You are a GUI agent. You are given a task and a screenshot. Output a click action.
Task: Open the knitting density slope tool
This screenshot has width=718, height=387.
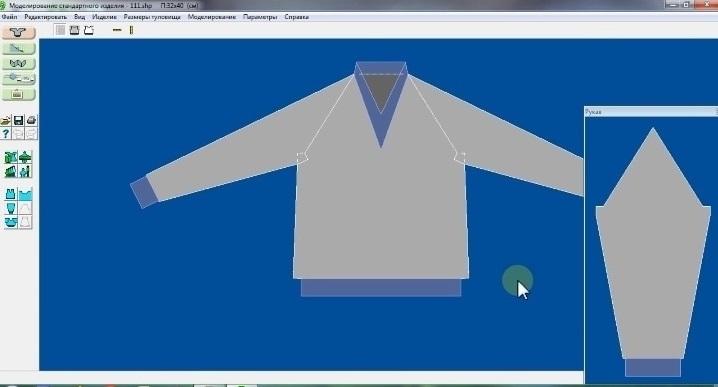point(18,48)
